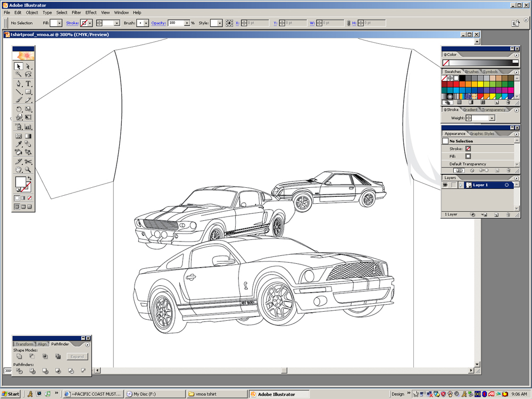
Task: Click Layer 1 target circle
Action: click(x=506, y=185)
